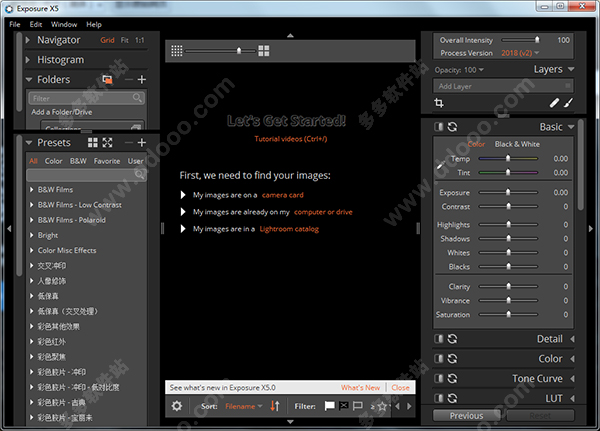The width and height of the screenshot is (600, 431).
Task: Toggle the Detail panel on or off
Action: 439,339
